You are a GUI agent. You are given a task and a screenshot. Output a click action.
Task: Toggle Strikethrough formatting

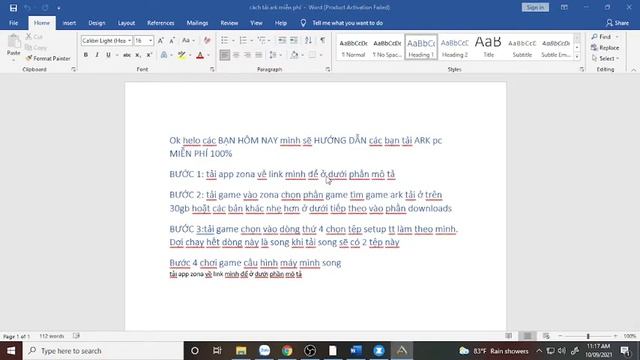(x=127, y=55)
